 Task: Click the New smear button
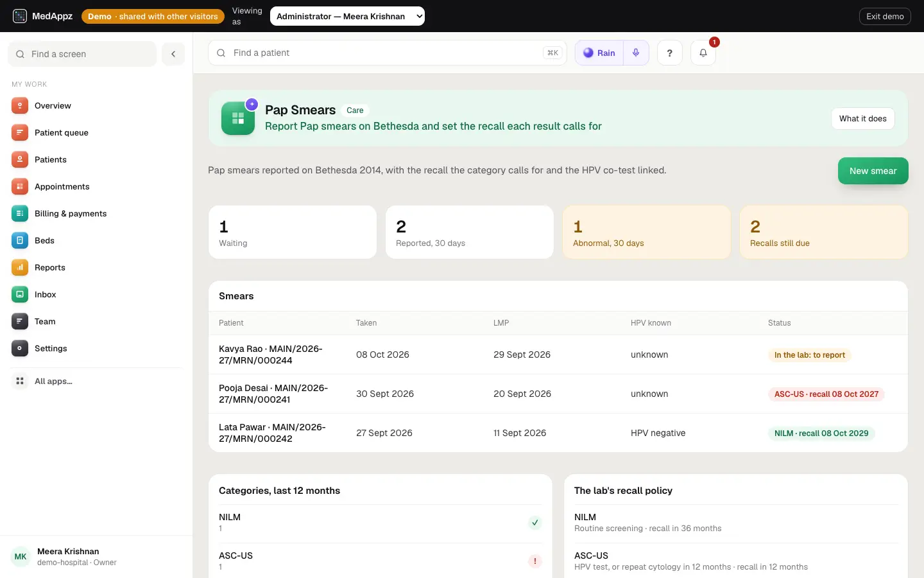click(x=873, y=171)
